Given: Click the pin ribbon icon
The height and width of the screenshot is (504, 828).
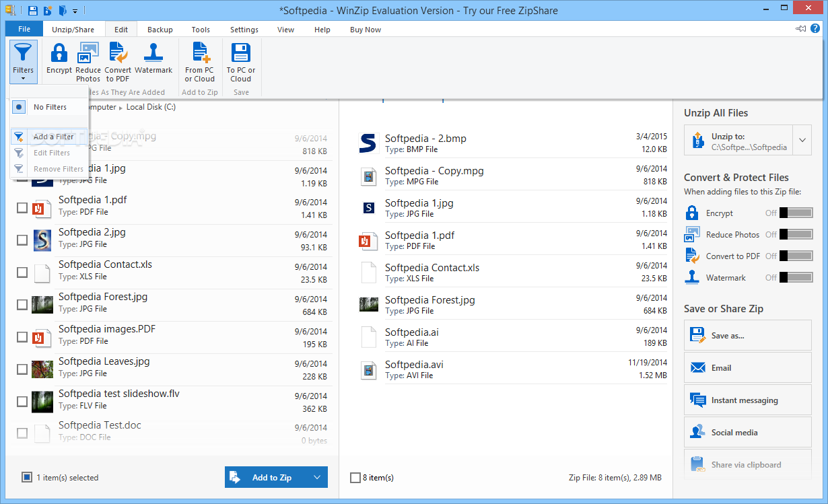Looking at the screenshot, I should 801,29.
